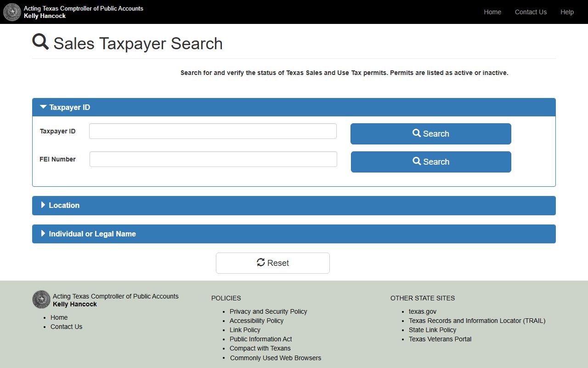
Task: Open the footer Contact Us link
Action: point(66,327)
